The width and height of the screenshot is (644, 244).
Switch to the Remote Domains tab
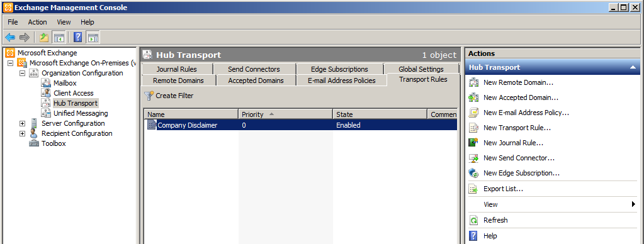(178, 80)
